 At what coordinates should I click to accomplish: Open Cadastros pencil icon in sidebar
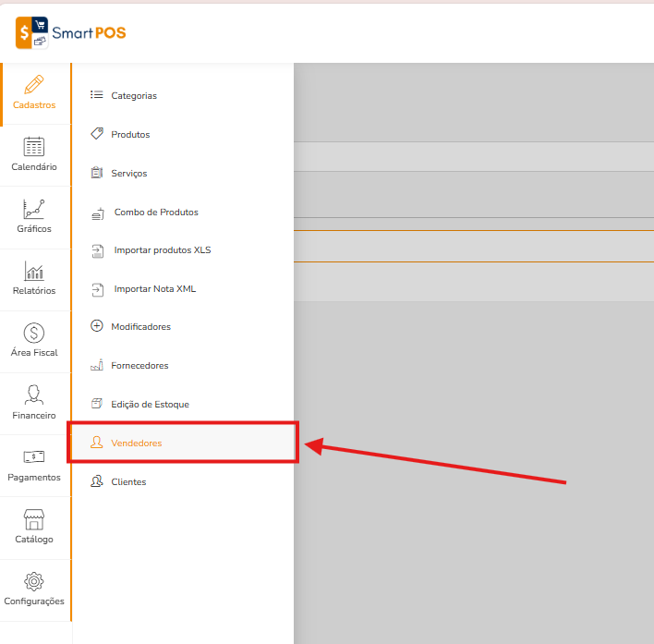coord(34,85)
